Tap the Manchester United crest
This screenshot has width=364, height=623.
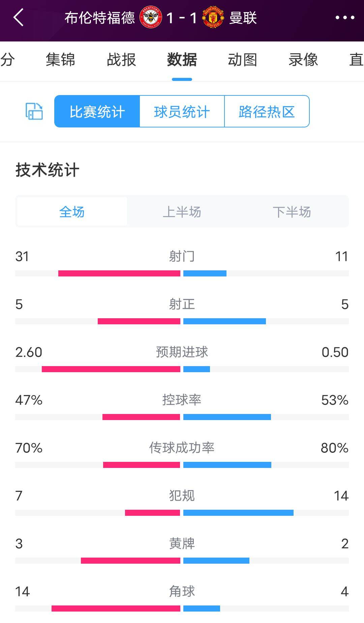213,17
